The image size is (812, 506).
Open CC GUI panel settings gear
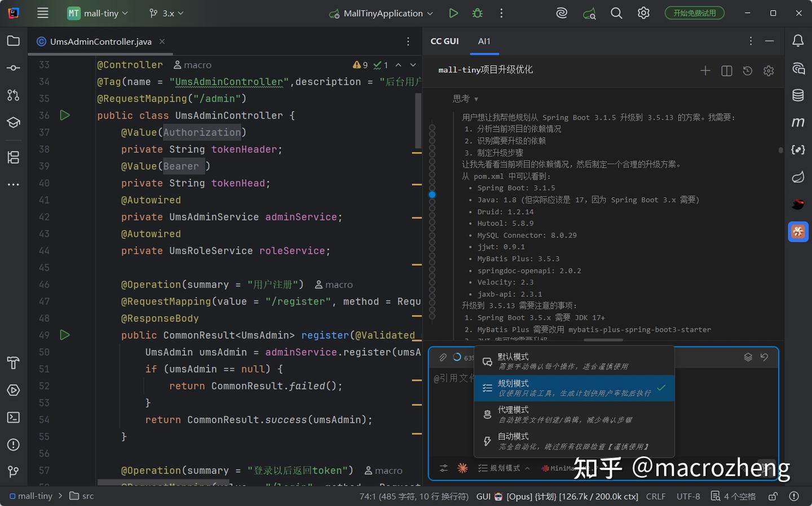point(769,71)
